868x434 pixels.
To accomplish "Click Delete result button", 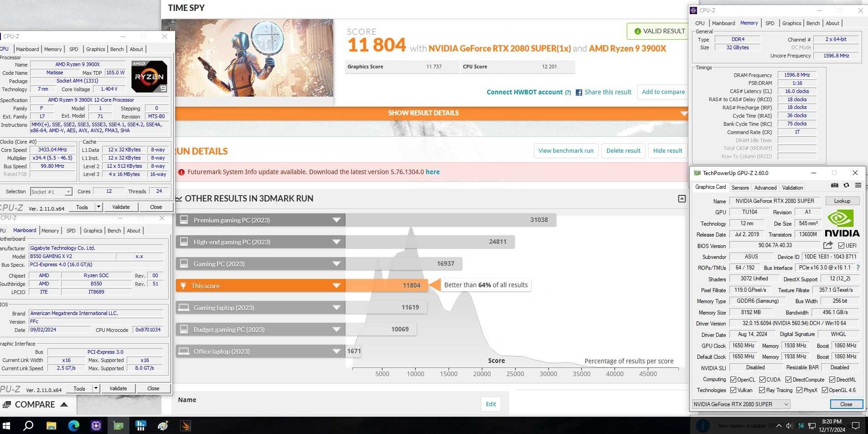I will tap(623, 151).
